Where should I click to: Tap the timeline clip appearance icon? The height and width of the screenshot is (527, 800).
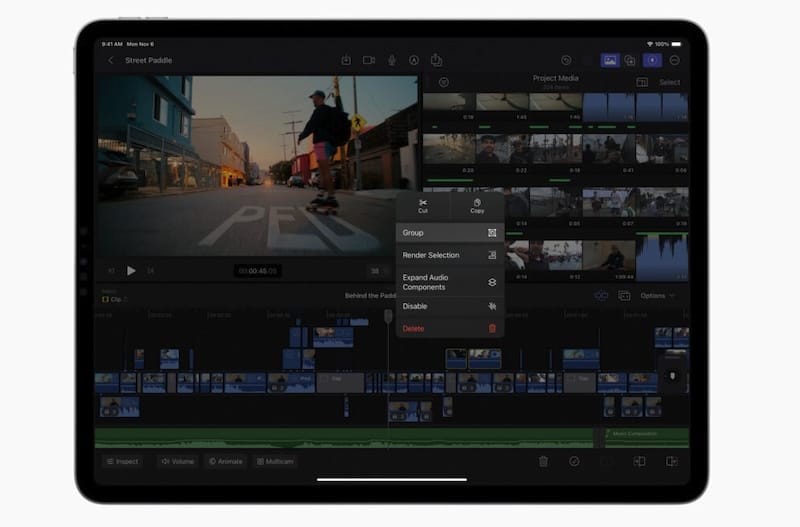tap(624, 296)
